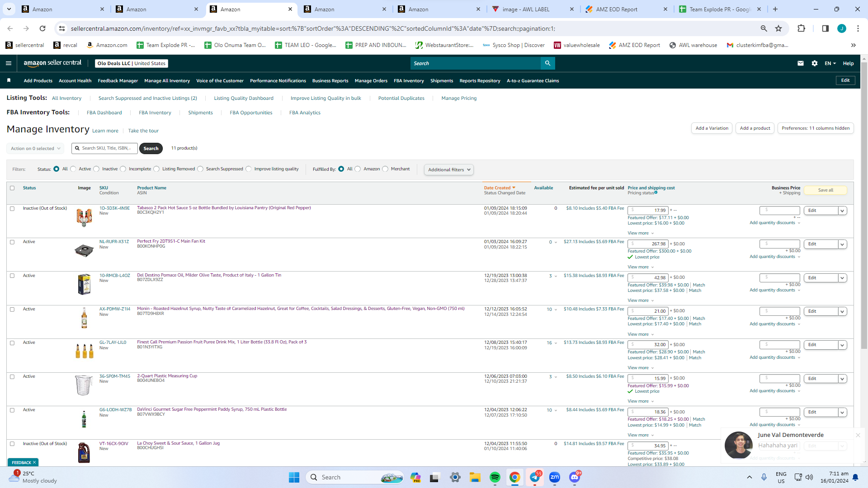Image resolution: width=868 pixels, height=488 pixels.
Task: Select the Merchant fulfilled-by radio
Action: pos(385,169)
